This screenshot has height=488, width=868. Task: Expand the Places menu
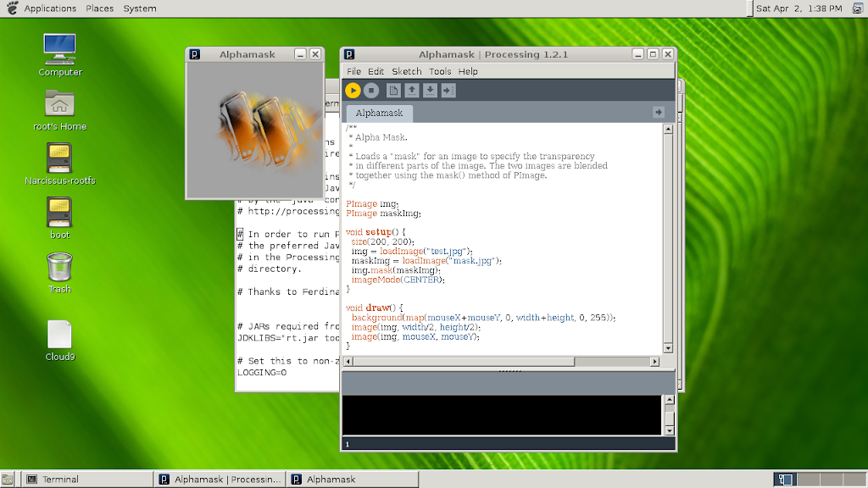[99, 8]
